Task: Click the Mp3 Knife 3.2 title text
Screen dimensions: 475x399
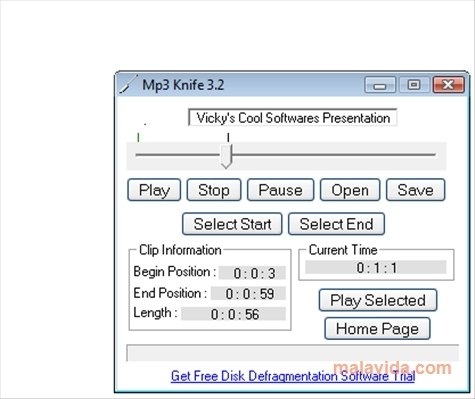Action: click(x=183, y=85)
